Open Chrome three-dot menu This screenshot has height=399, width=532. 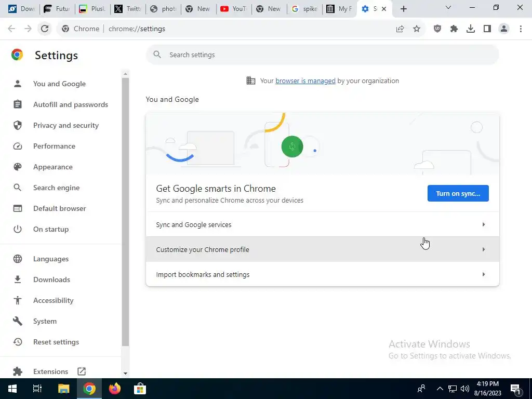[521, 29]
